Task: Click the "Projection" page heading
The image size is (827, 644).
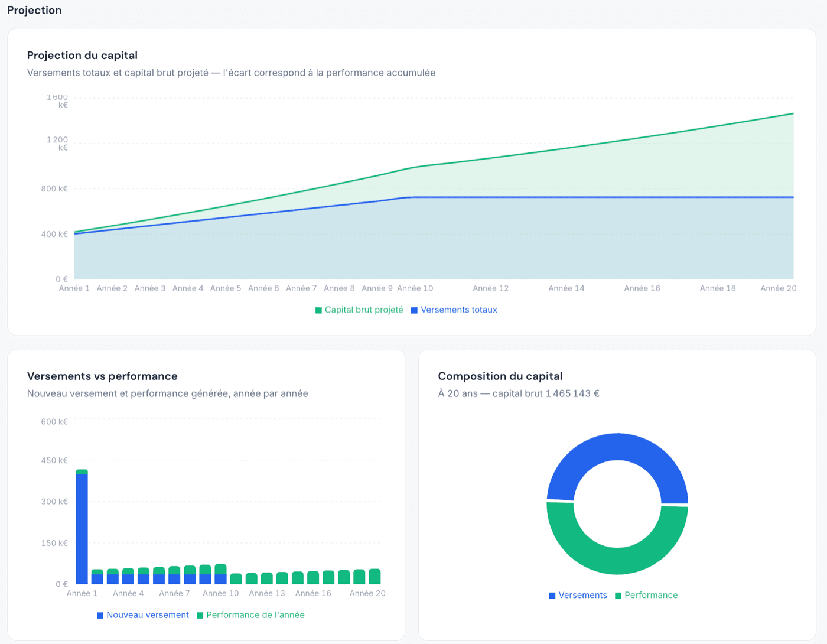Action: coord(34,10)
